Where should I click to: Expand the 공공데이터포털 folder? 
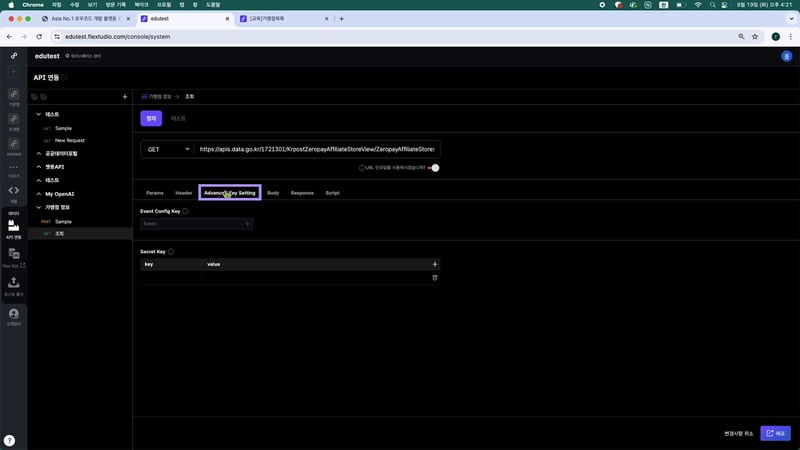pos(38,153)
